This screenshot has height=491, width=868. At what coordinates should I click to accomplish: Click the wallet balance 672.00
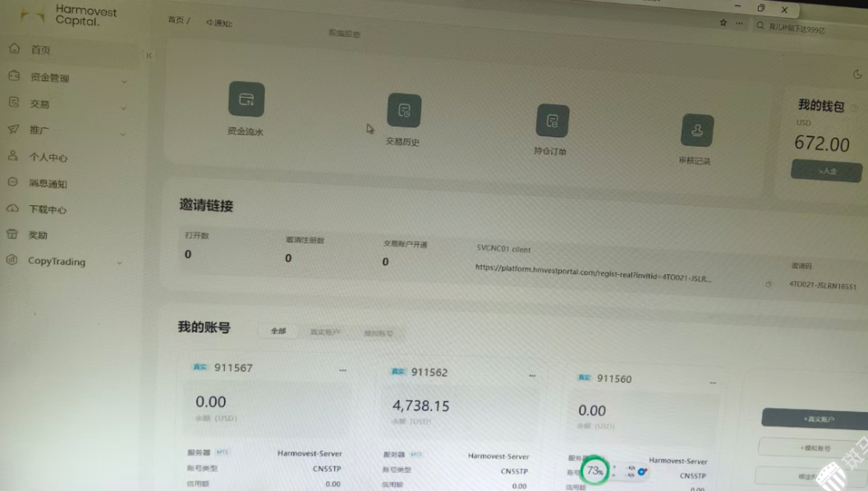pyautogui.click(x=821, y=144)
